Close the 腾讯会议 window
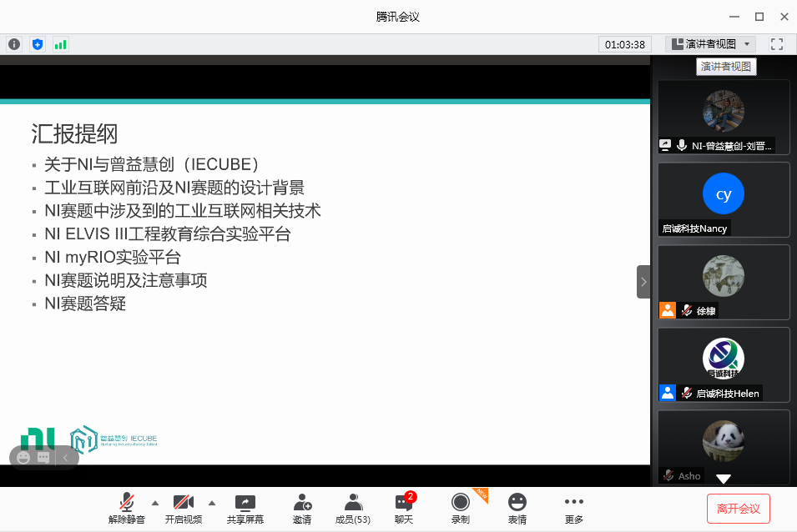This screenshot has width=797, height=532. point(784,17)
